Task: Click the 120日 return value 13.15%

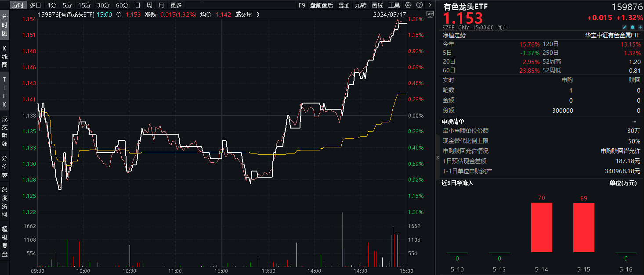Action: pyautogui.click(x=630, y=44)
